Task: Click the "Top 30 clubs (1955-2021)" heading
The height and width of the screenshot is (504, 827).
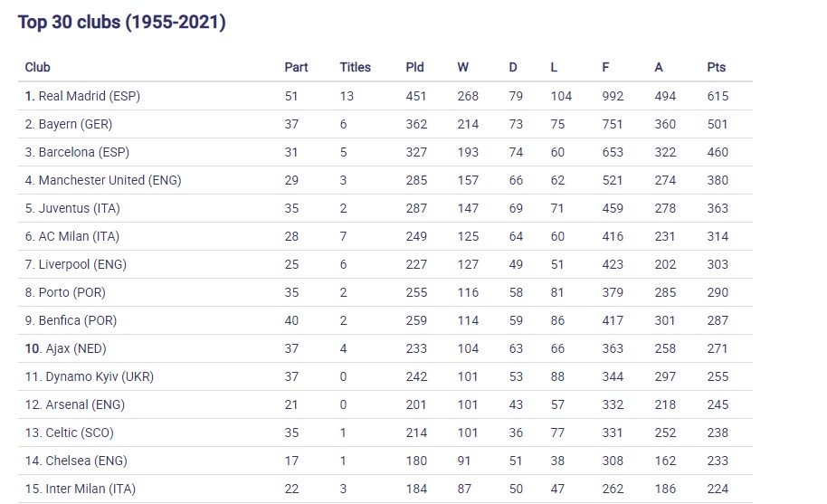Action: pos(121,23)
